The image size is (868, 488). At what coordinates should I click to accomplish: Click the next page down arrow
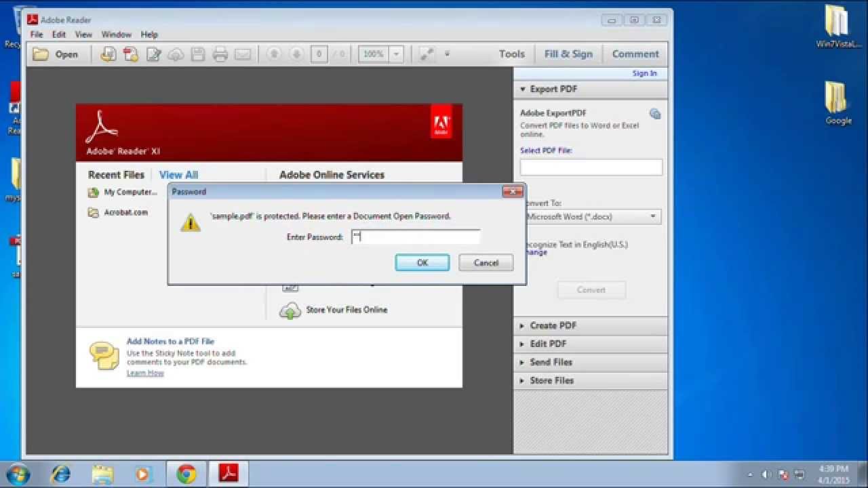296,54
